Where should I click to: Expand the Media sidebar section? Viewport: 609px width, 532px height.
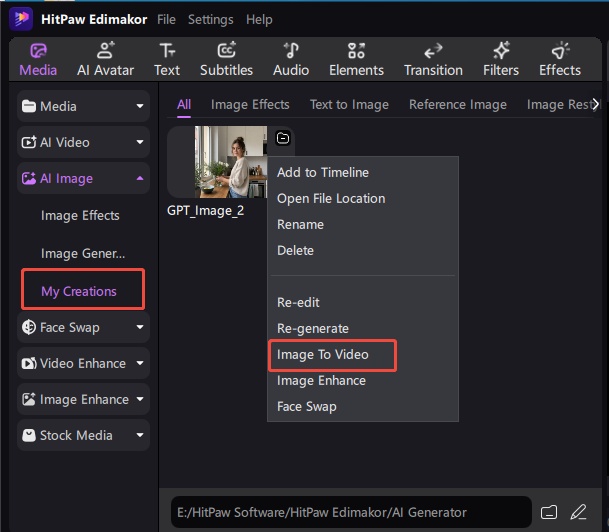[83, 106]
